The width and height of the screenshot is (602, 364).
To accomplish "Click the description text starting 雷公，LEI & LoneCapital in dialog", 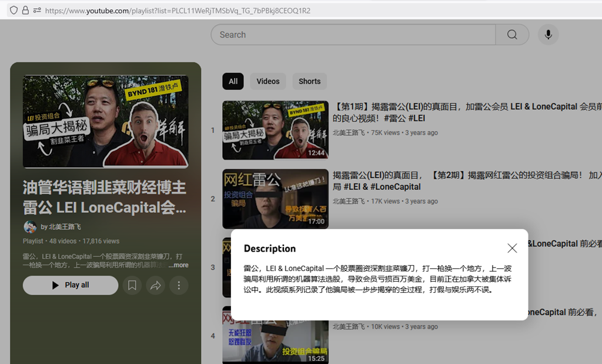I will pos(378,279).
